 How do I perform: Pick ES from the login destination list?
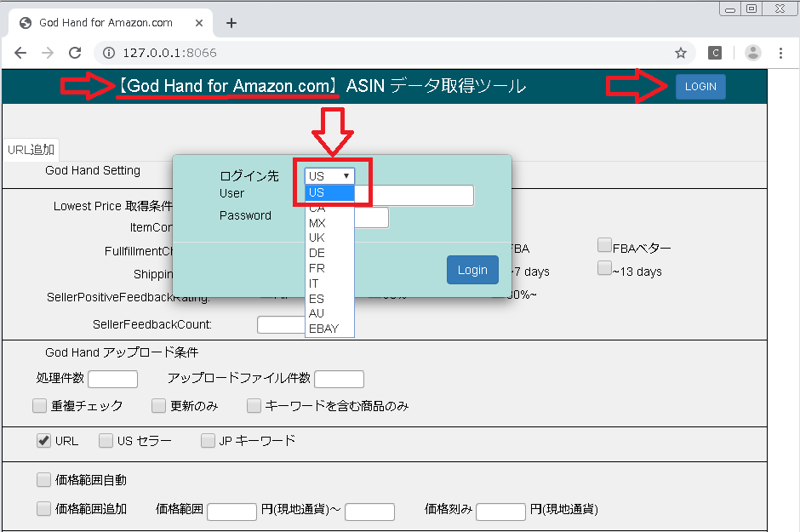[x=329, y=299]
